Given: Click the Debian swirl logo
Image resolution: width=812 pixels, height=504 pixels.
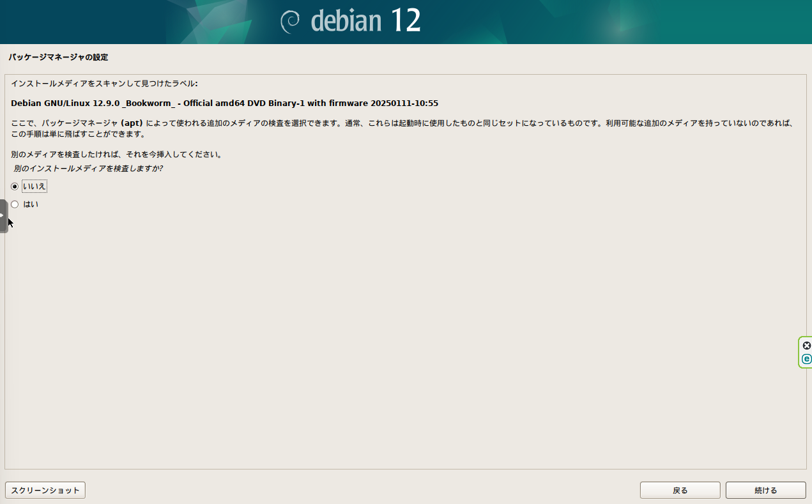Looking at the screenshot, I should (x=291, y=21).
